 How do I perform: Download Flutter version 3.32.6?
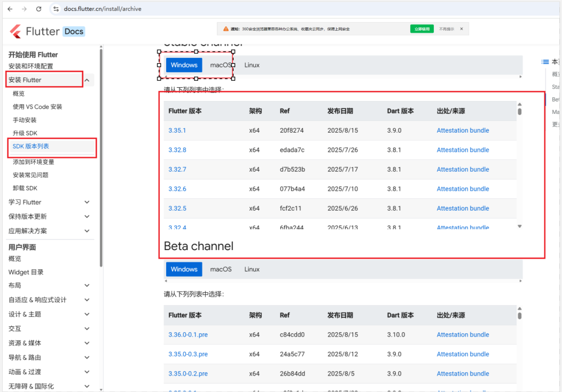click(x=177, y=189)
